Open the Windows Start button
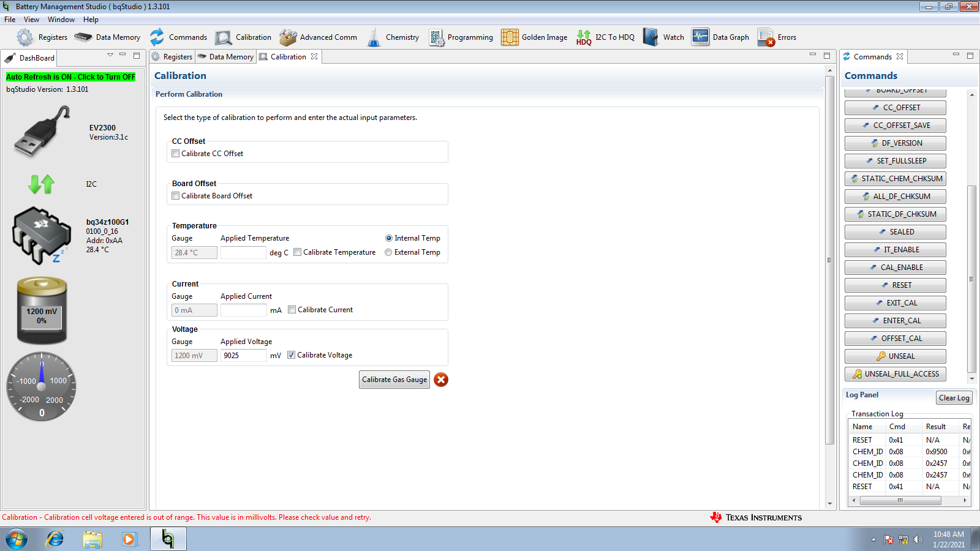 tap(17, 539)
